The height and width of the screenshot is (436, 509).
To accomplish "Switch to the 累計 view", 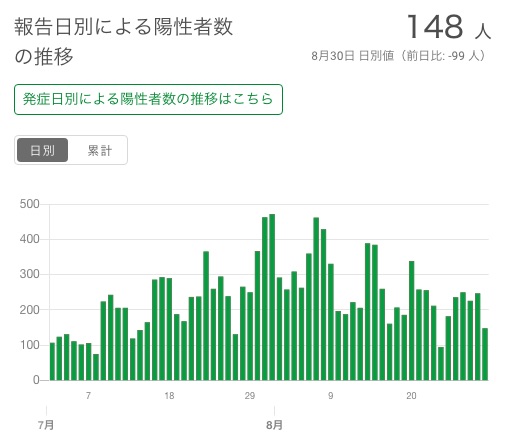I will (x=99, y=150).
